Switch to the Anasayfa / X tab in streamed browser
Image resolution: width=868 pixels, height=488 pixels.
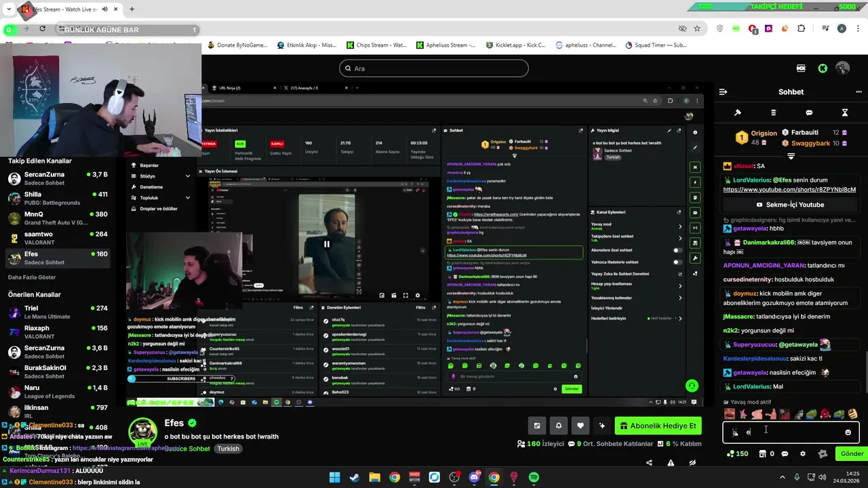click(315, 88)
